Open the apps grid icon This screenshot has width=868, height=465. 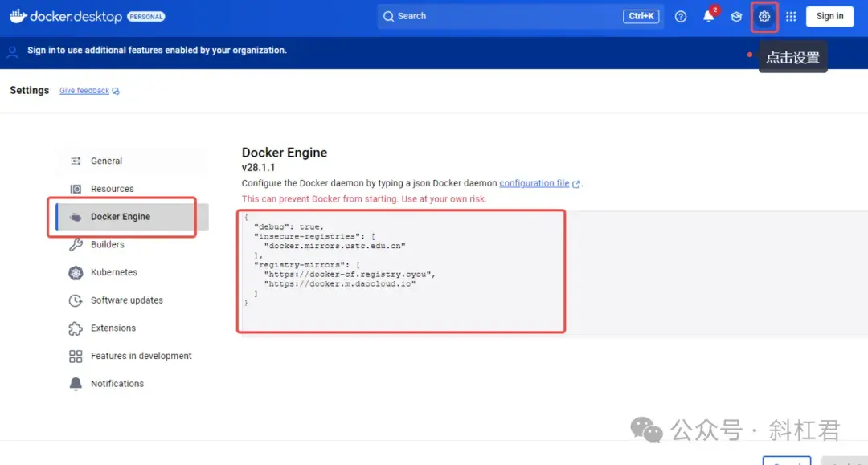pyautogui.click(x=791, y=17)
